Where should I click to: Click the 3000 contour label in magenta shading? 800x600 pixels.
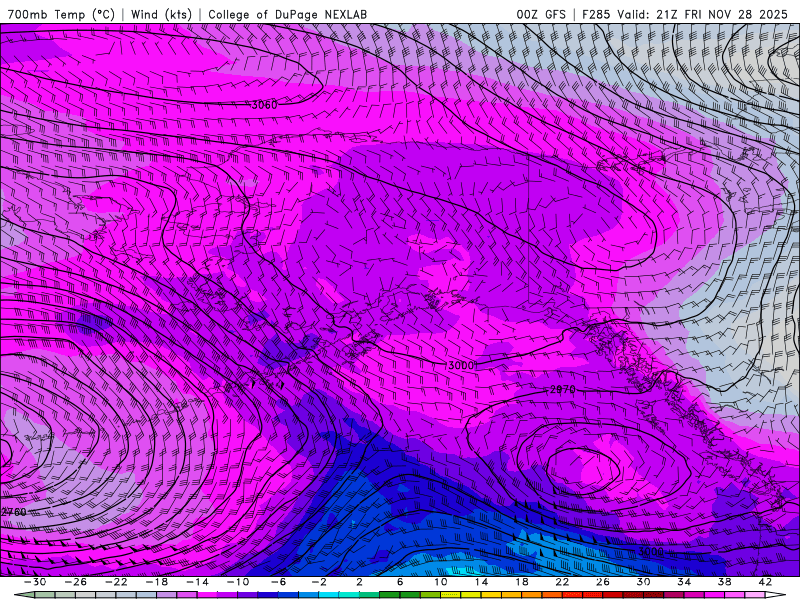point(461,366)
